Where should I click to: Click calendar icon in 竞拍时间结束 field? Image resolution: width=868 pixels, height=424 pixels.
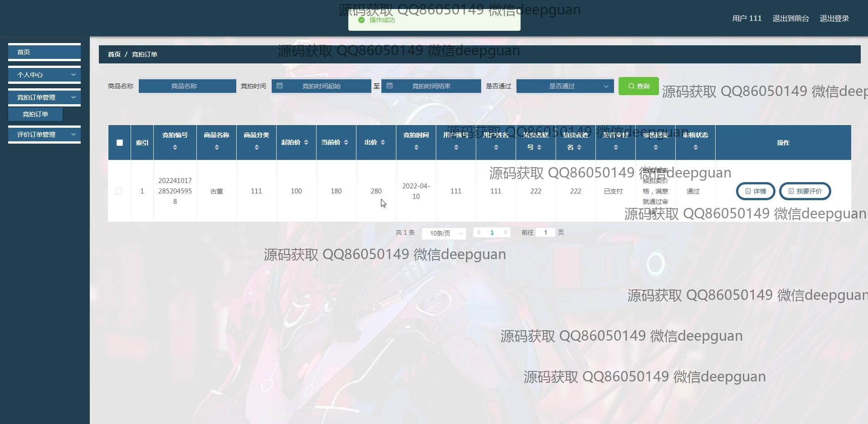[390, 86]
